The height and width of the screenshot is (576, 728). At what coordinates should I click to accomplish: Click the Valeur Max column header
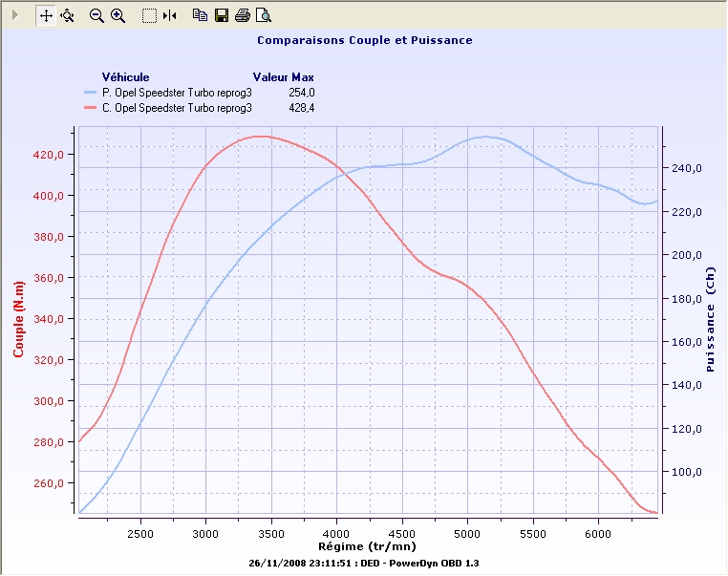click(284, 77)
